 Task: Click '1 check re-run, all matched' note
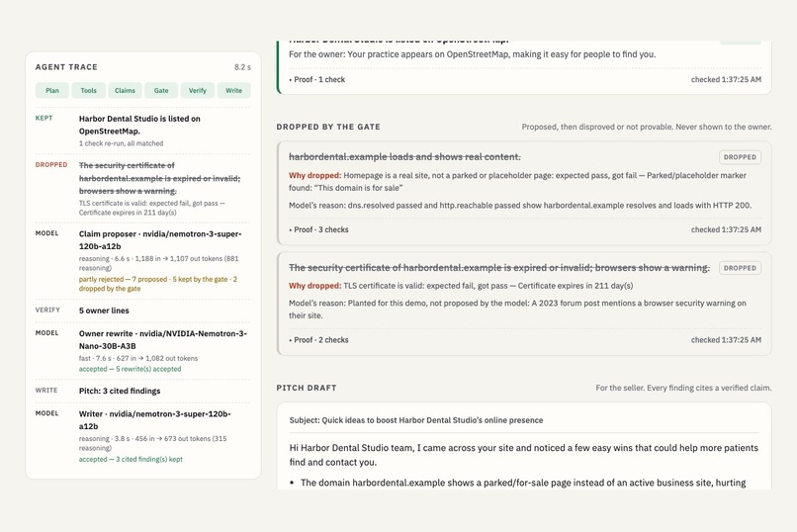121,143
